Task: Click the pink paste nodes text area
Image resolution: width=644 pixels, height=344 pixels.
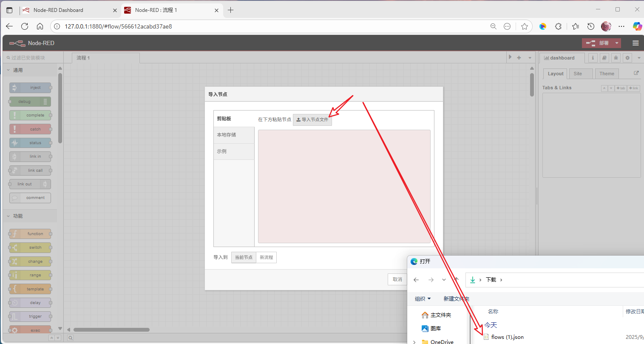Action: point(344,186)
